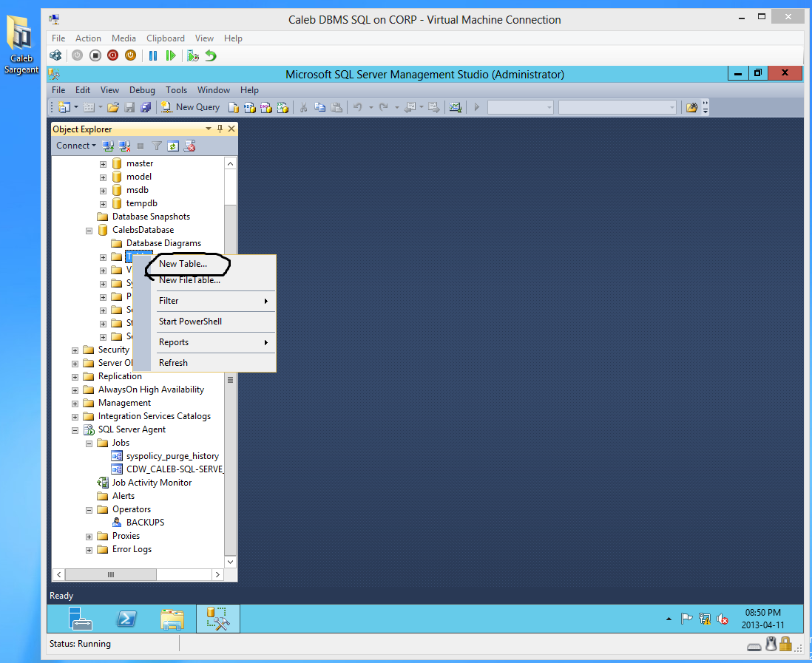Click the Refresh icon in Object Explorer toolbar
The image size is (812, 663).
click(173, 146)
